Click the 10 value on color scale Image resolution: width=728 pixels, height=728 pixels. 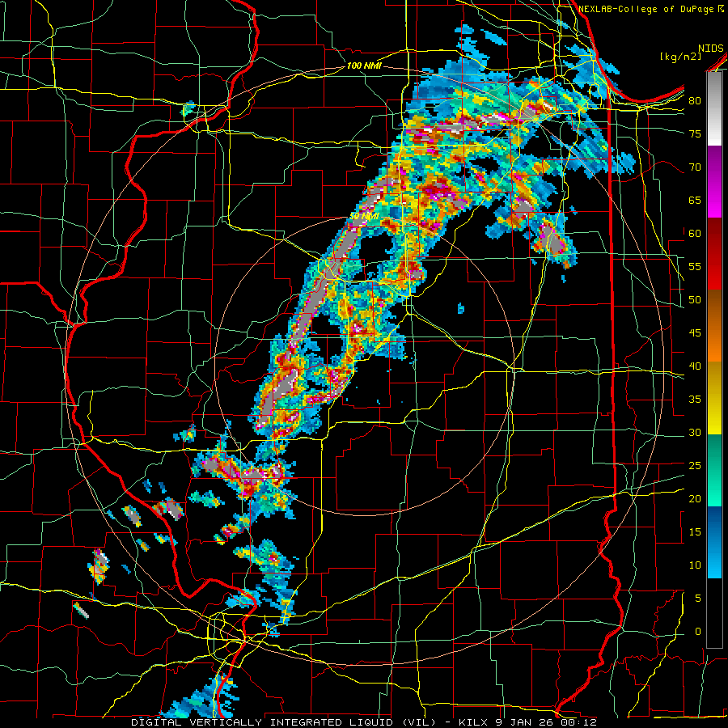pos(695,565)
